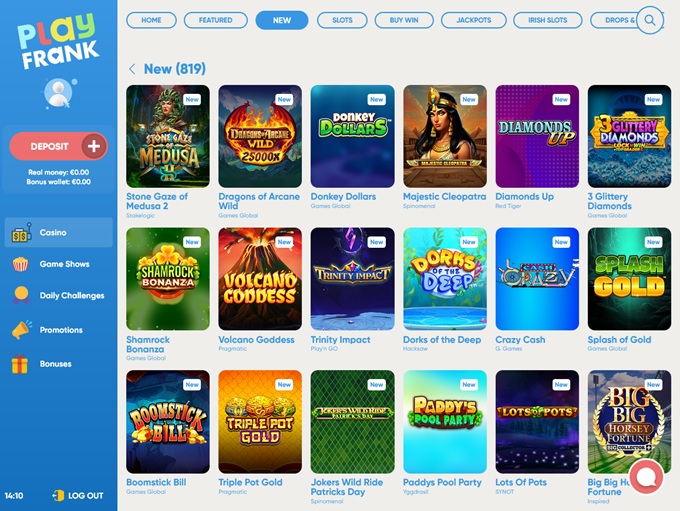Go back using arrow beside New (819)
The height and width of the screenshot is (511, 680).
click(x=132, y=69)
